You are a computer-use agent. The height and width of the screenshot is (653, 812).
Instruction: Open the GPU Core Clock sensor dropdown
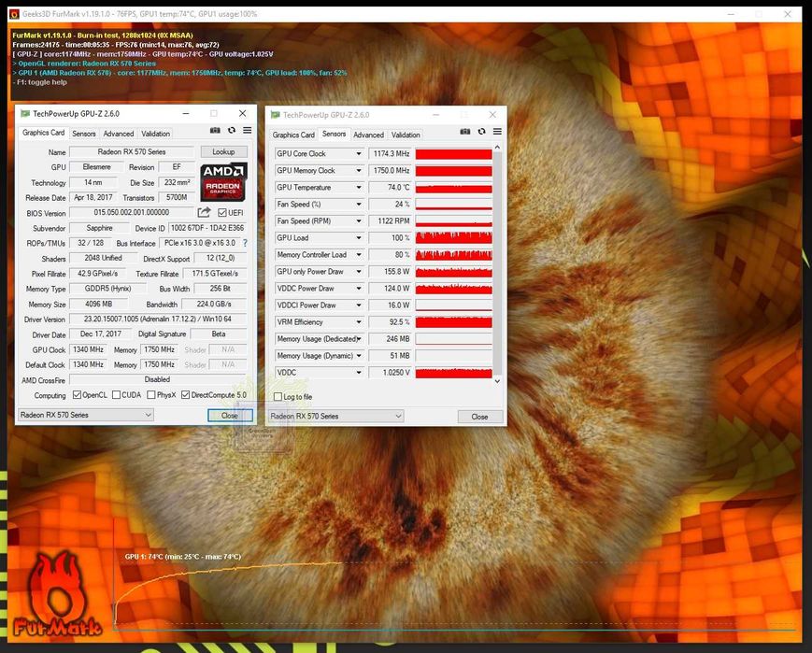(359, 154)
